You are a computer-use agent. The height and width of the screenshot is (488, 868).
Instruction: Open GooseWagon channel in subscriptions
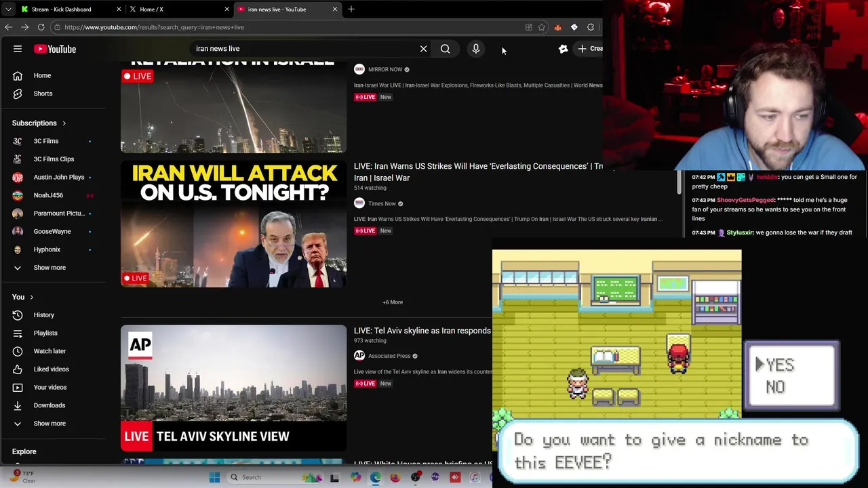(x=52, y=231)
